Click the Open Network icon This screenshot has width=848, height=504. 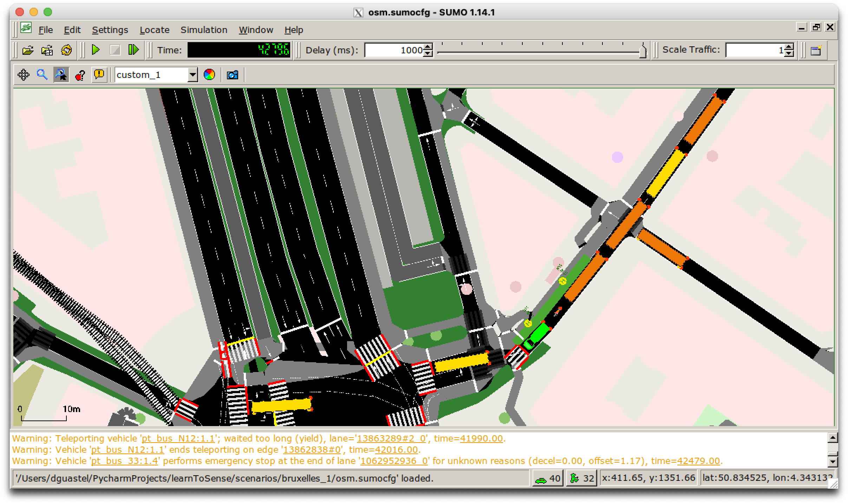(x=47, y=50)
